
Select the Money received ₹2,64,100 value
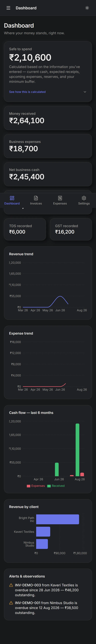point(27,121)
